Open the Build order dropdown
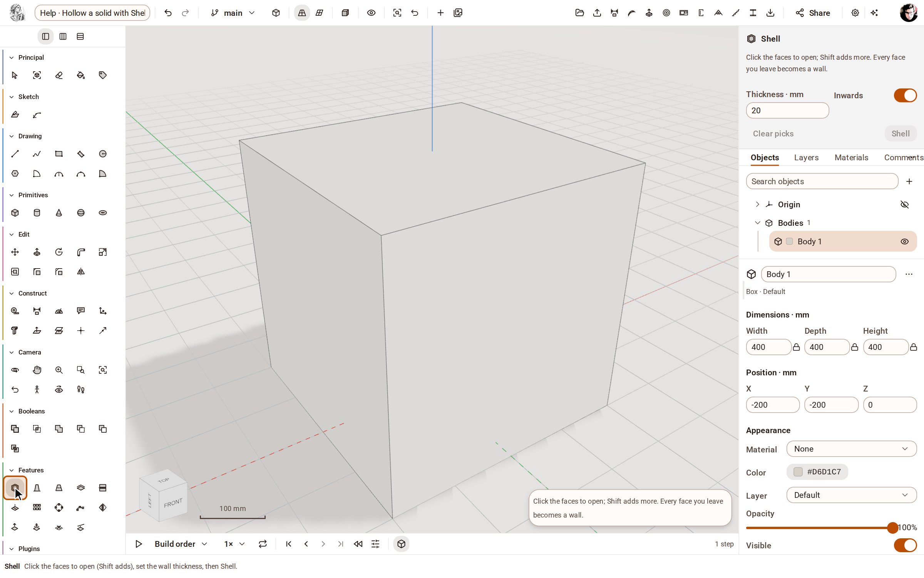The image size is (924, 578). pyautogui.click(x=181, y=544)
